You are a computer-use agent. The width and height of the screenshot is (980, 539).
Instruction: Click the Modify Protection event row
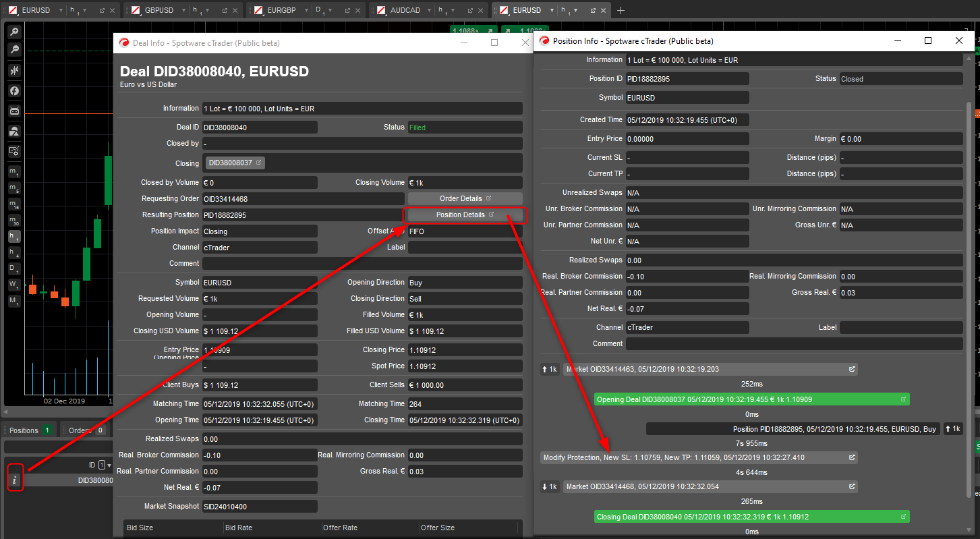click(x=699, y=457)
